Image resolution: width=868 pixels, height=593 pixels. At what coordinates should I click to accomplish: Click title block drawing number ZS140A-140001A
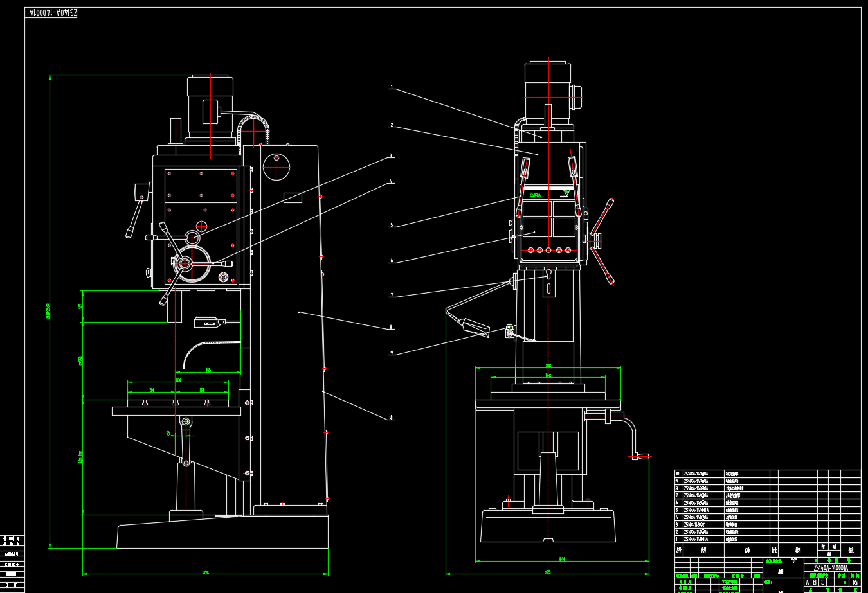coord(832,568)
